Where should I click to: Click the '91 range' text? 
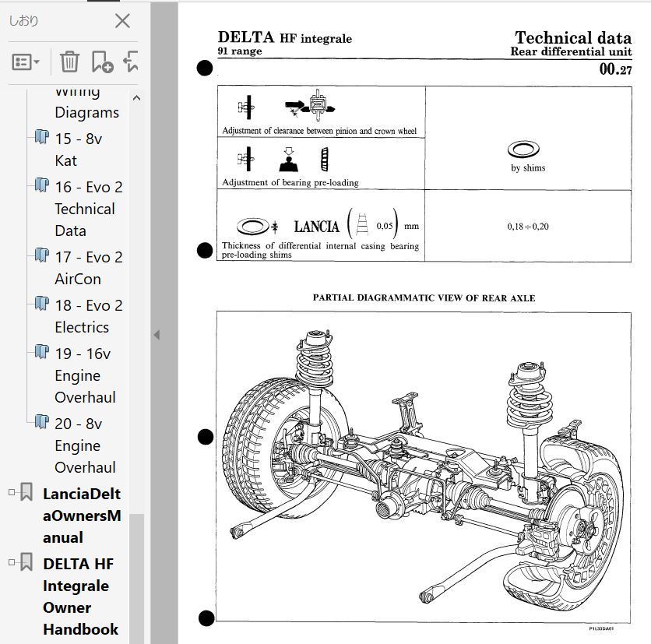coord(240,51)
